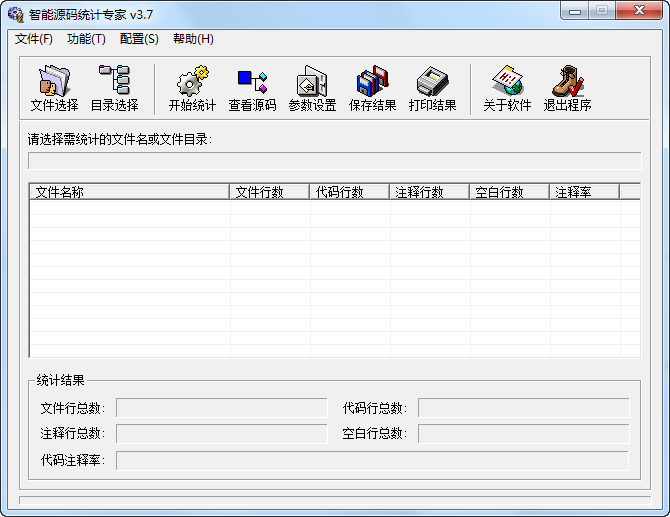The height and width of the screenshot is (517, 670).
Task: Sort by 空白行数 column header
Action: click(509, 192)
